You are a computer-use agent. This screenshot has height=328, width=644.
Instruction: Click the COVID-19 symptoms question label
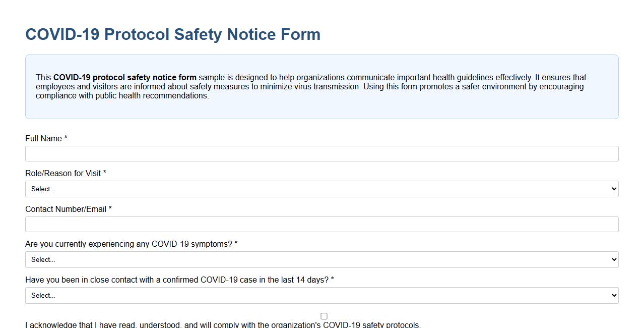[132, 244]
